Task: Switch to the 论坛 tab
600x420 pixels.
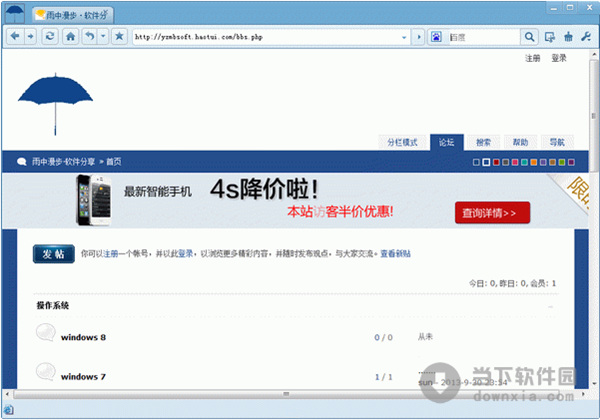Action: [x=447, y=142]
